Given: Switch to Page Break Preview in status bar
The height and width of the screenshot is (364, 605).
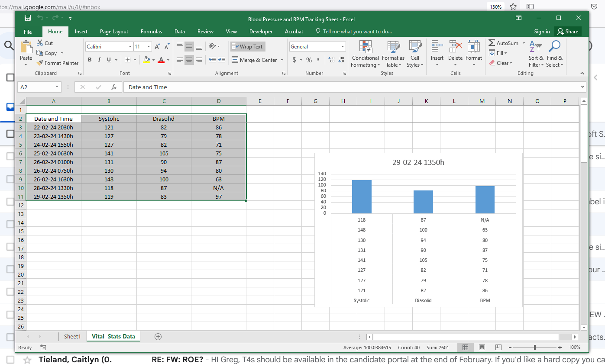Looking at the screenshot, I should (x=498, y=347).
